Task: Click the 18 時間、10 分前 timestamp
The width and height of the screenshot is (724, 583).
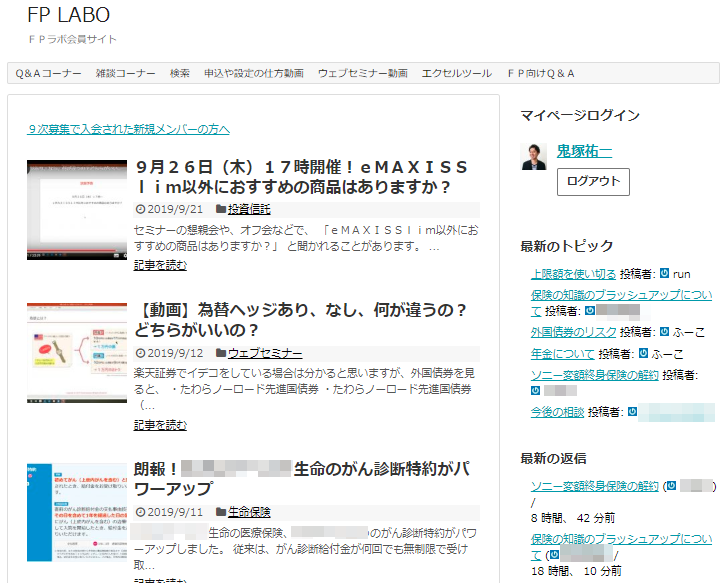Action: pyautogui.click(x=576, y=571)
